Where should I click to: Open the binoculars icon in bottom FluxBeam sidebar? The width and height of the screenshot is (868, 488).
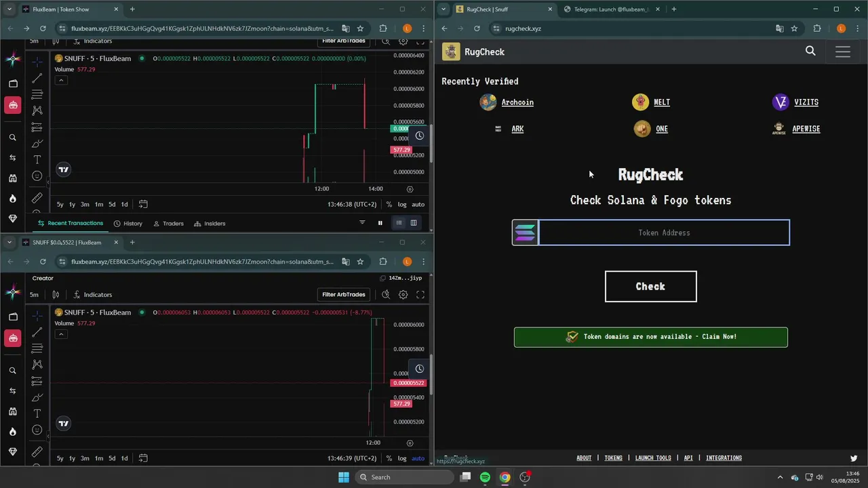tap(12, 411)
